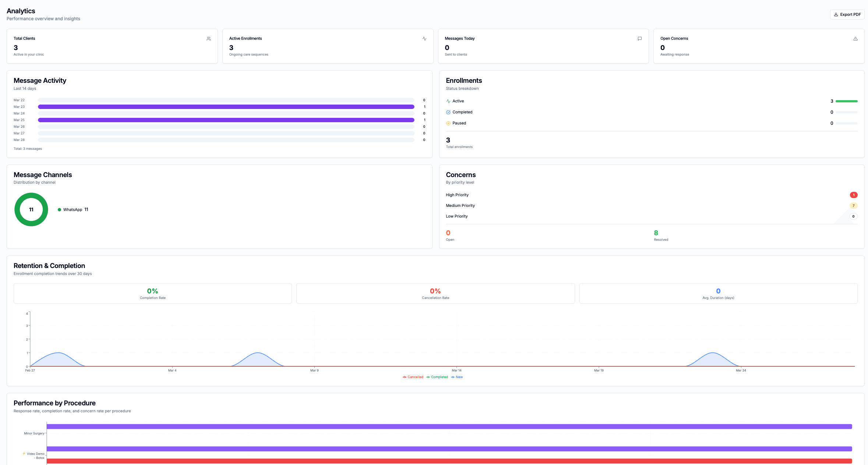Image resolution: width=868 pixels, height=465 pixels.
Task: Click the donut chart showing 11 messages
Action: [x=31, y=209]
